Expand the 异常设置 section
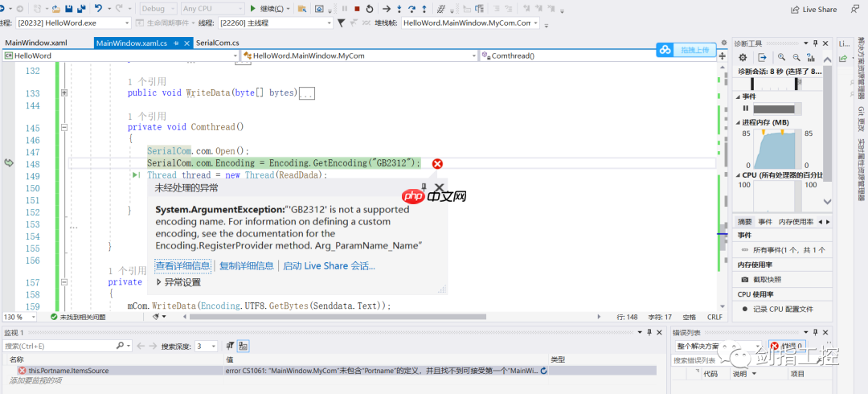The height and width of the screenshot is (394, 868). (159, 282)
